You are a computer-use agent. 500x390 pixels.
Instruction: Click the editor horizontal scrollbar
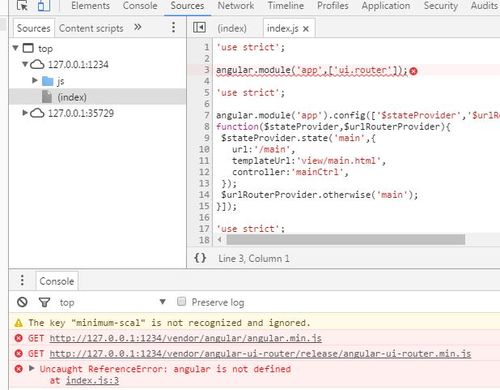click(x=346, y=239)
